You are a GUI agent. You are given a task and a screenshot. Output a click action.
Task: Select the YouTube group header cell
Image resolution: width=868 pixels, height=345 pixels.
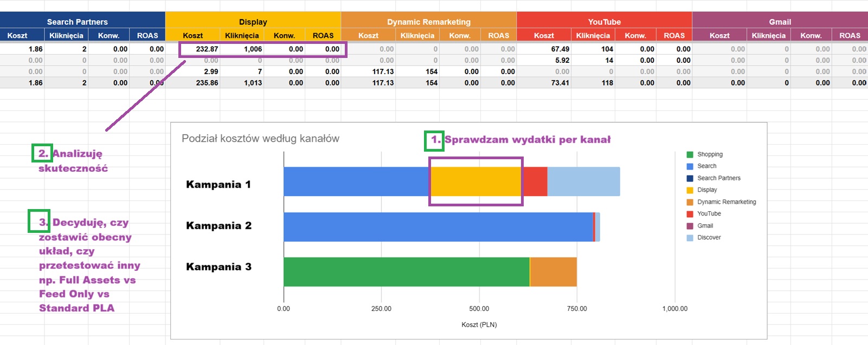pyautogui.click(x=604, y=22)
